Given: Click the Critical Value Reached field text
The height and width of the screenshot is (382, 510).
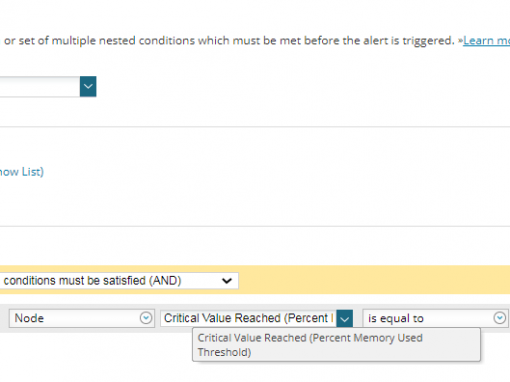Looking at the screenshot, I should point(248,318).
